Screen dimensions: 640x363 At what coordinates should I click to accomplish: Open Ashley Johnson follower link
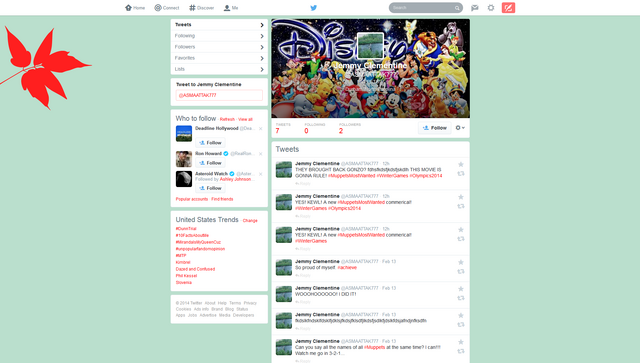[235, 179]
